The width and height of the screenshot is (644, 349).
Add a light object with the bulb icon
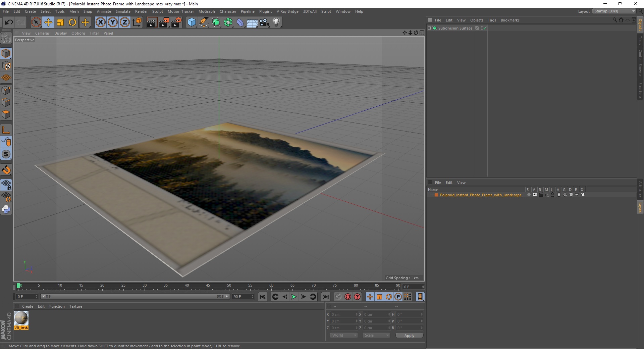[x=276, y=22]
